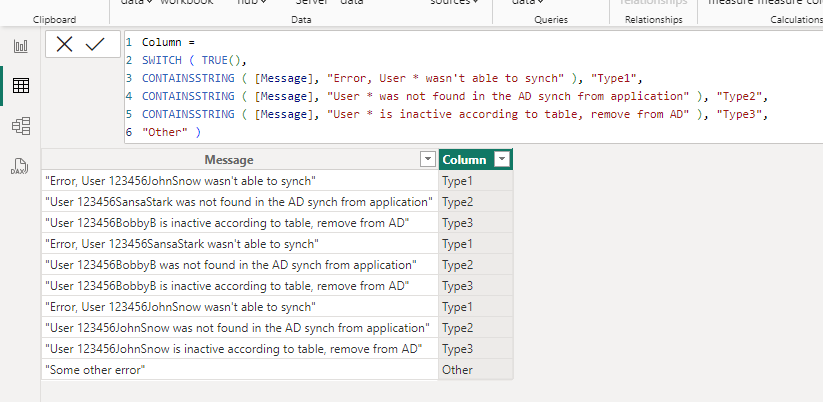823x402 pixels.
Task: Select the BobbyB was not found message
Action: point(240,265)
